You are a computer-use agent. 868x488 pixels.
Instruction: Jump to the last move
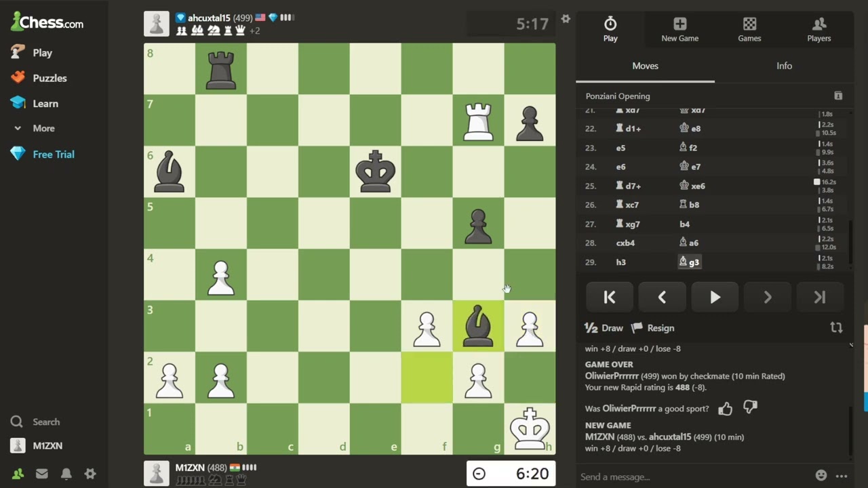pos(820,297)
